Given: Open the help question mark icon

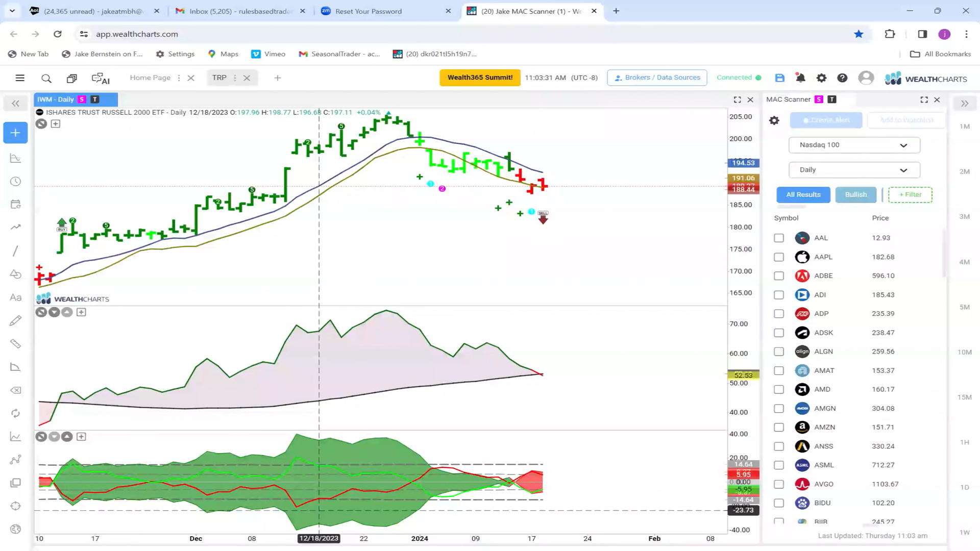Looking at the screenshot, I should [x=842, y=78].
